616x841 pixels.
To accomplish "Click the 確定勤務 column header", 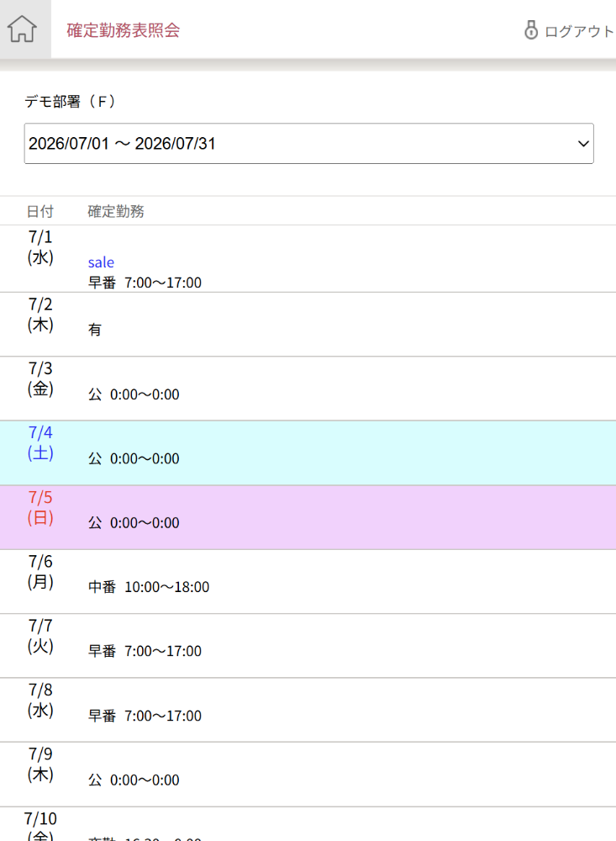I will (116, 211).
